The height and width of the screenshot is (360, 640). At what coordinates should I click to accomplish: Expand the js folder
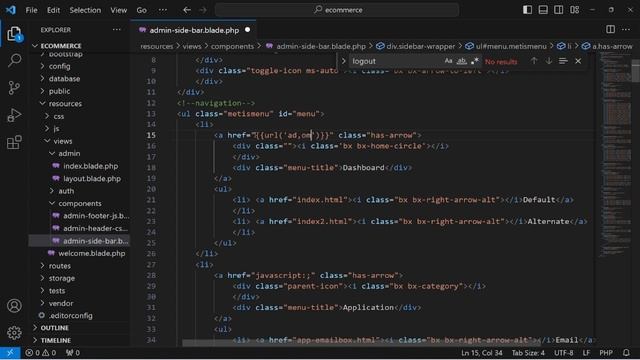point(56,129)
